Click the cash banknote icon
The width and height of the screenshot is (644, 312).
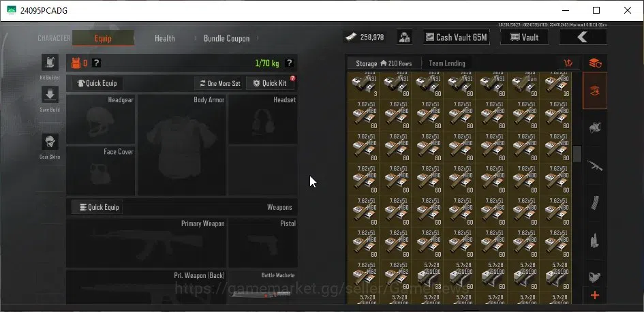[351, 37]
